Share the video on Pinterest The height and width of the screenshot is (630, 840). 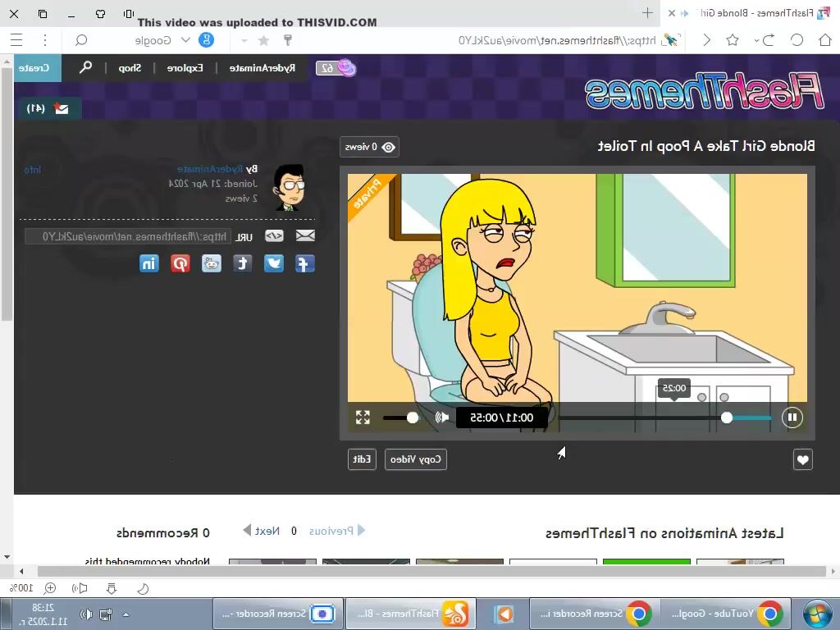point(180,263)
